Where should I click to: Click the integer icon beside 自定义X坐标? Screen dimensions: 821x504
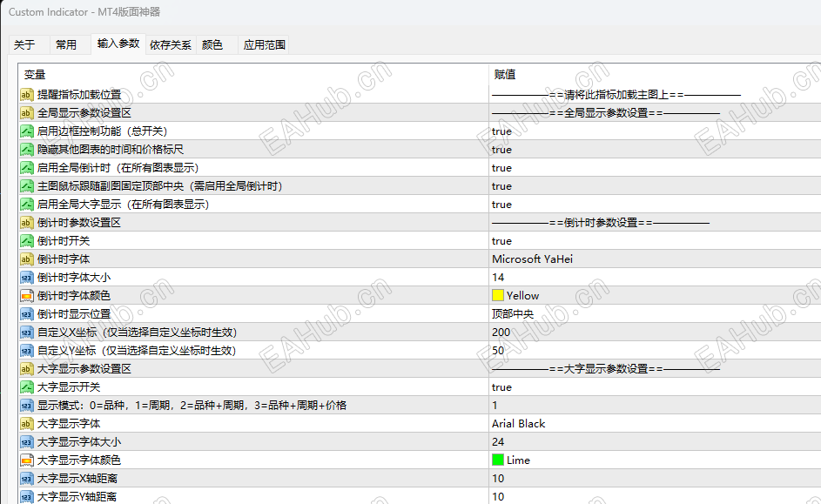tap(27, 333)
